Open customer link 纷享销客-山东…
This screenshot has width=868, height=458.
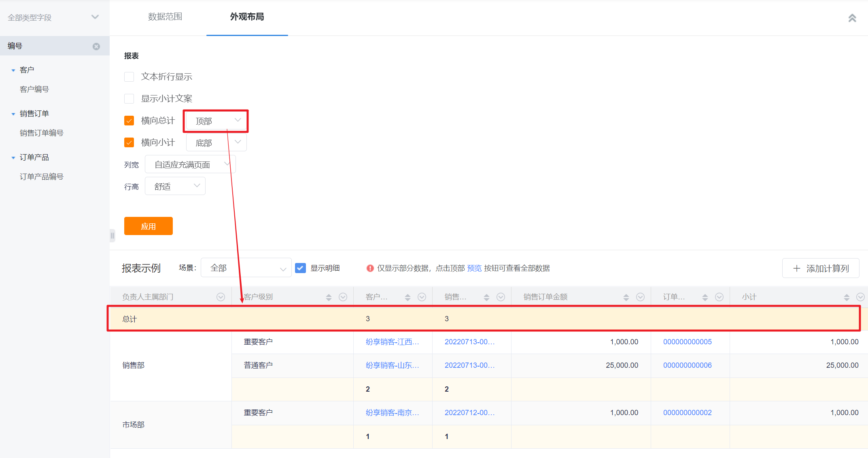pos(392,365)
